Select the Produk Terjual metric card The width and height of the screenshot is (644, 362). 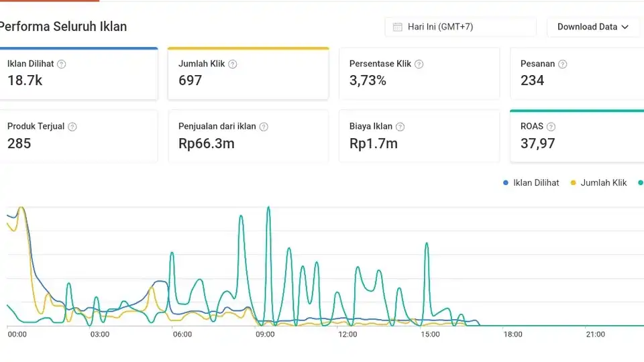coord(78,136)
